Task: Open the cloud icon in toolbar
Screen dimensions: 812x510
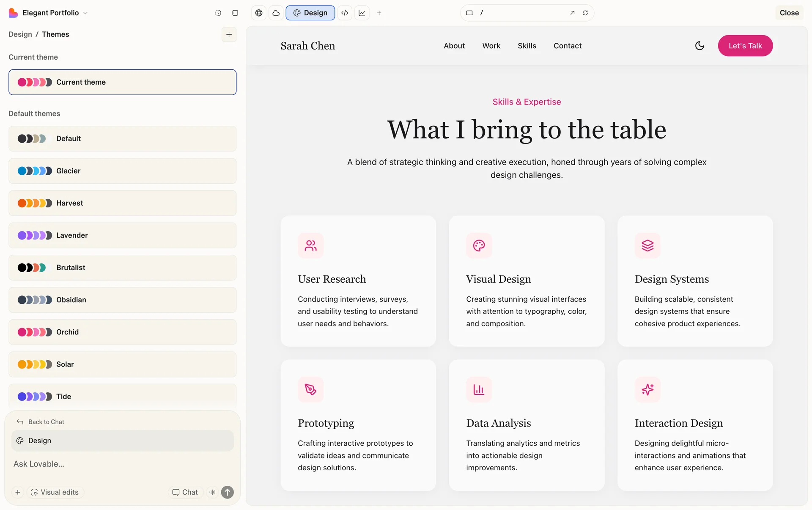Action: (x=276, y=13)
